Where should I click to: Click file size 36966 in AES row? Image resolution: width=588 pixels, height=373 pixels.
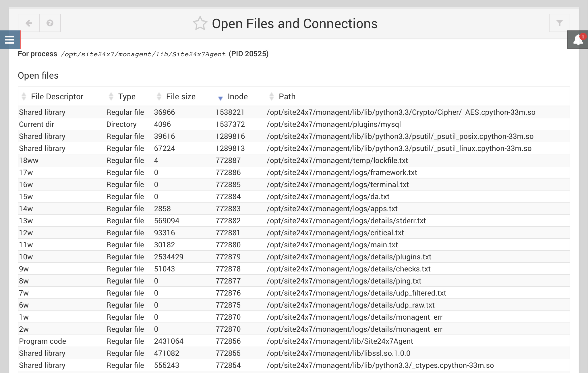tap(164, 112)
